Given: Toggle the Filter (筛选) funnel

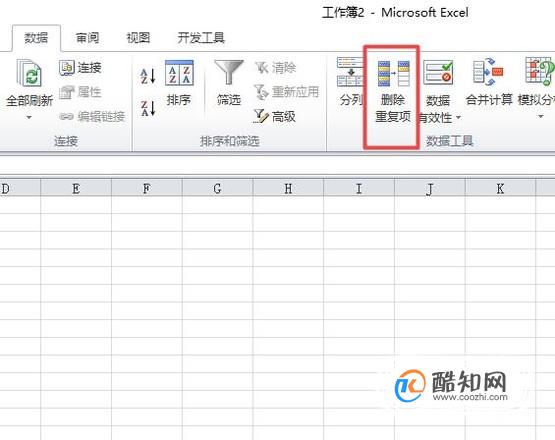Looking at the screenshot, I should pos(229,84).
